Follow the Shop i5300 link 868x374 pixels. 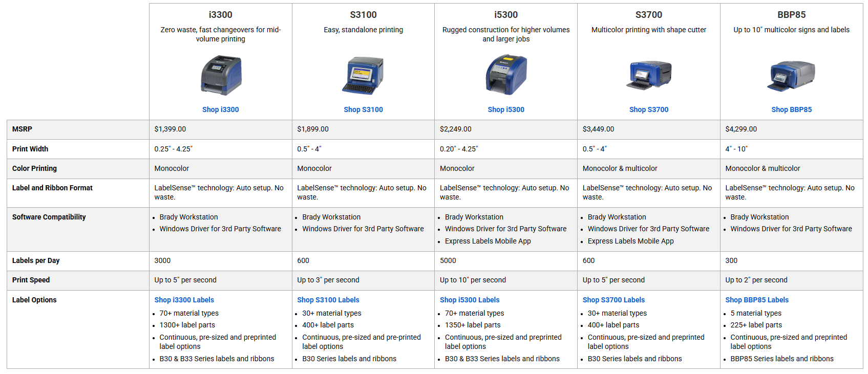(506, 109)
